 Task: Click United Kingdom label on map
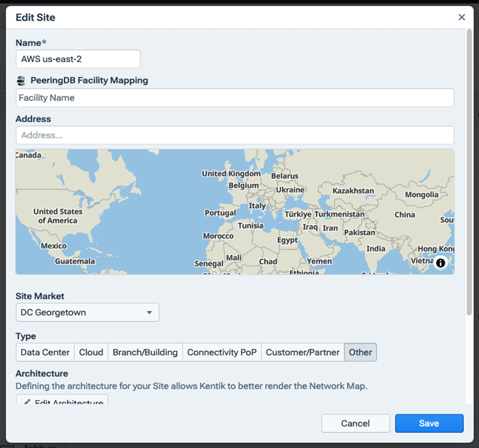pyautogui.click(x=231, y=173)
